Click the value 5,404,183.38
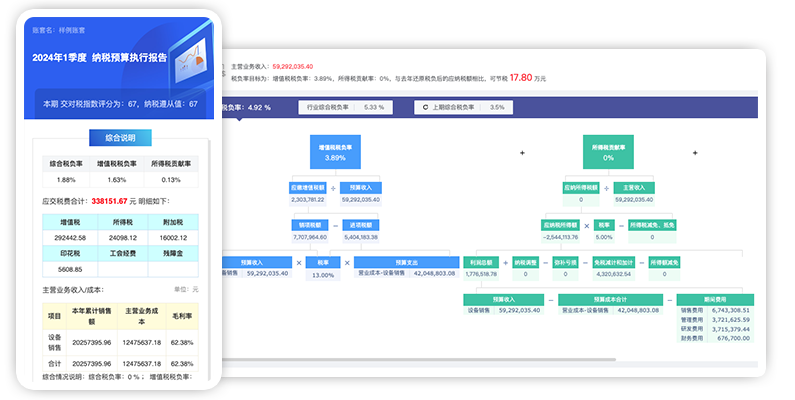The width and height of the screenshot is (795, 400). click(361, 237)
